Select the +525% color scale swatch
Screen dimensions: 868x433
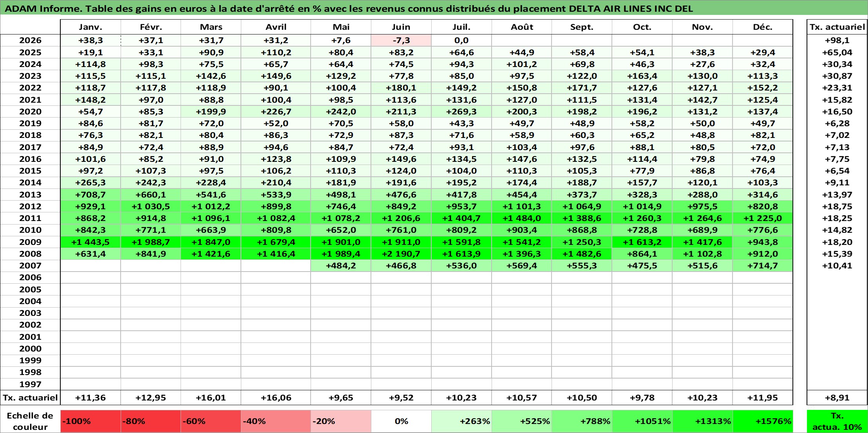click(x=522, y=421)
